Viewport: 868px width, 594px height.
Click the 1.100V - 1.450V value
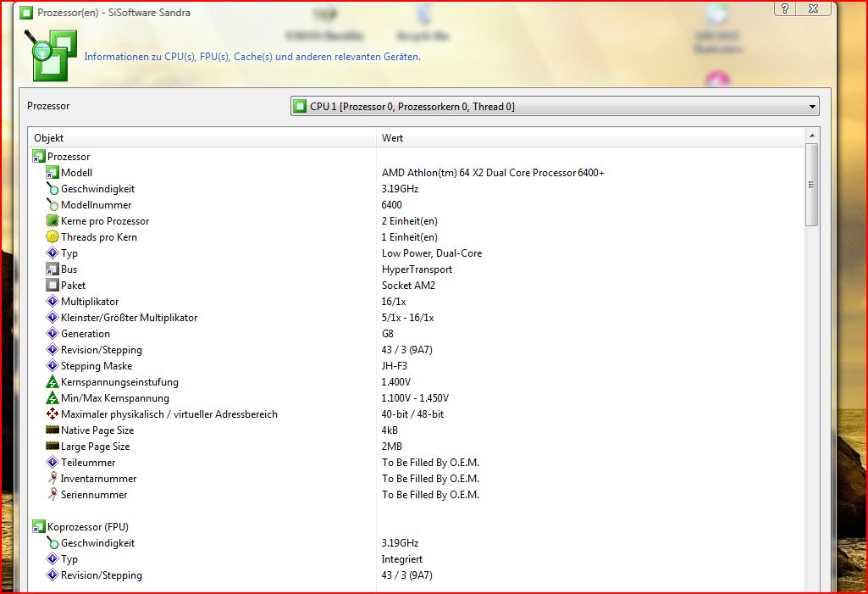click(x=415, y=398)
